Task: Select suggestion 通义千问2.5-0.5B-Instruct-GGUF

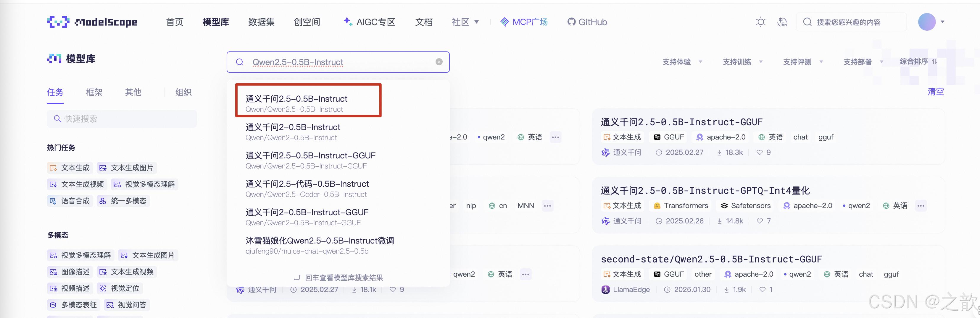Action: pyautogui.click(x=310, y=160)
